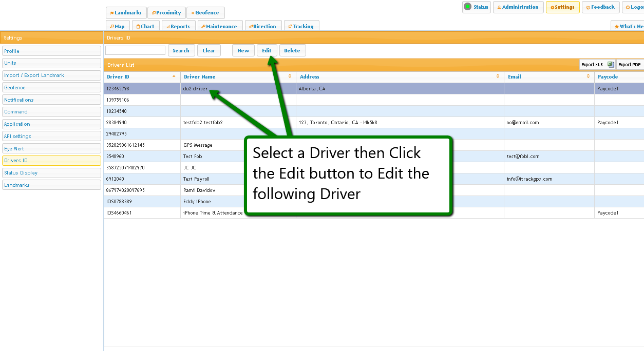The image size is (644, 351).
Task: Select the testfob2 testfob2 driver row
Action: [203, 123]
